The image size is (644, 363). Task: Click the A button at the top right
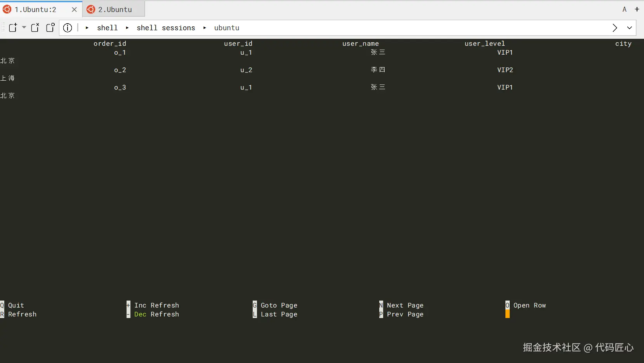pyautogui.click(x=625, y=9)
